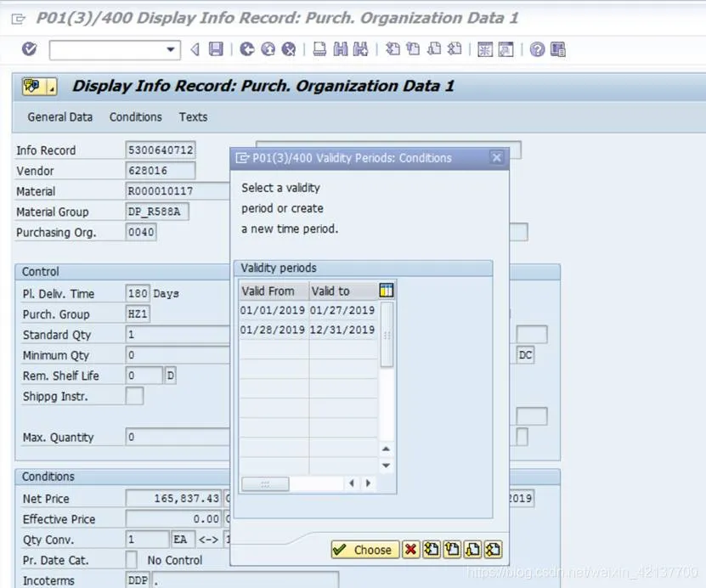The height and width of the screenshot is (588, 706).
Task: Click the yellow Exit icon
Action: [x=268, y=49]
